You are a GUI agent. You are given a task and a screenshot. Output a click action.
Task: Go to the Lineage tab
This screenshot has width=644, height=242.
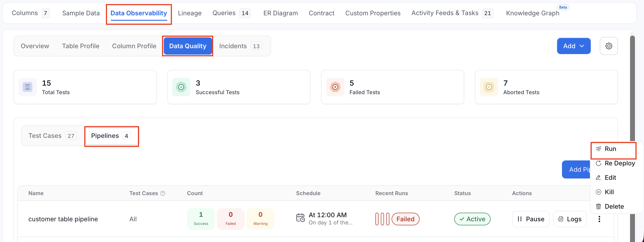(190, 13)
